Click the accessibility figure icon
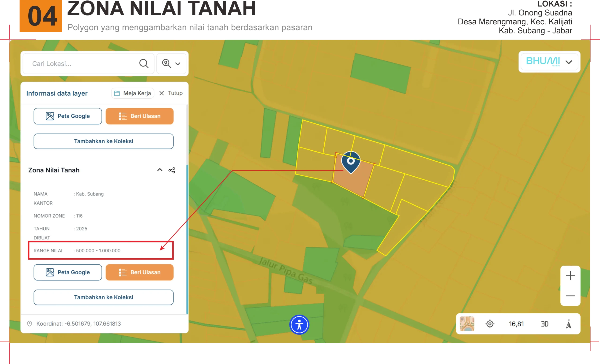This screenshot has width=600, height=364. [299, 325]
